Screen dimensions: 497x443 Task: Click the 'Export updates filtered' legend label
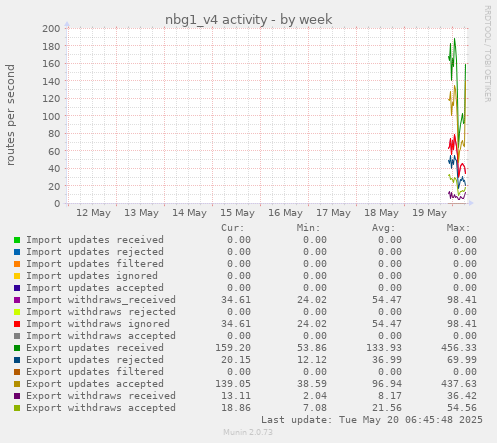tap(95, 372)
